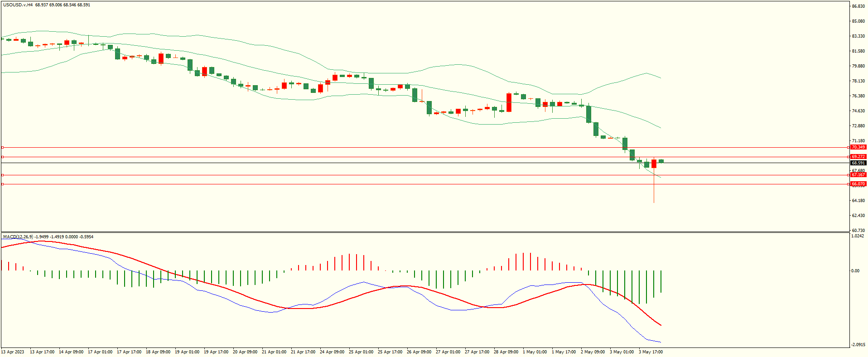Click the 17 Apr 17:00 time label
Screen dimensions: 868x357
pyautogui.click(x=129, y=352)
